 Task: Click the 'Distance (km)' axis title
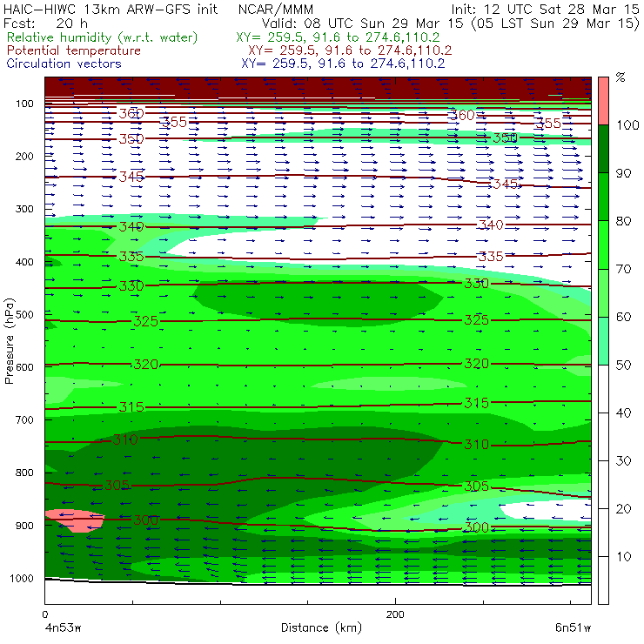(322, 627)
